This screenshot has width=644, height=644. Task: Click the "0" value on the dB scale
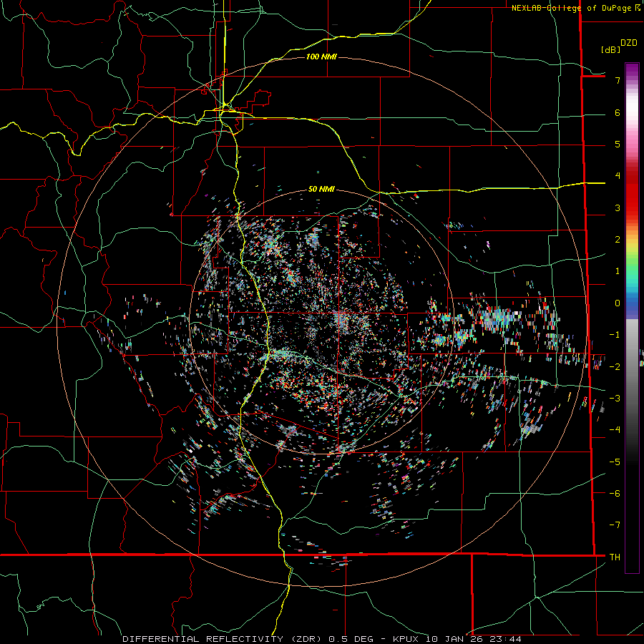(618, 303)
